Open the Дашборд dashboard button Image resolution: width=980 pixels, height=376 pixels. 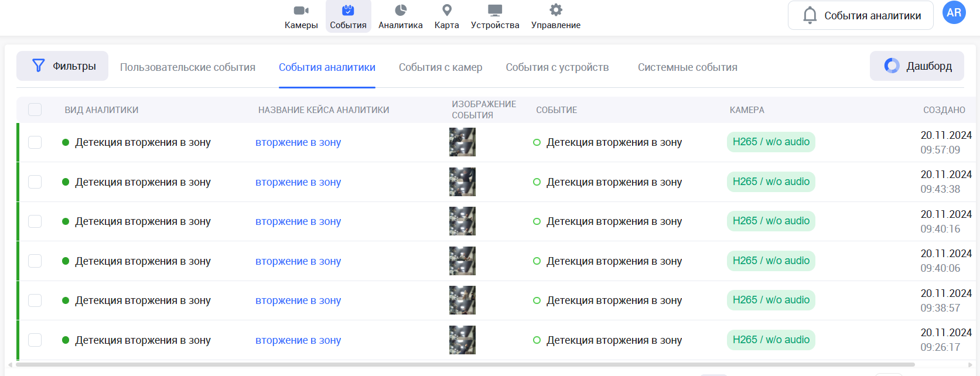coord(917,66)
